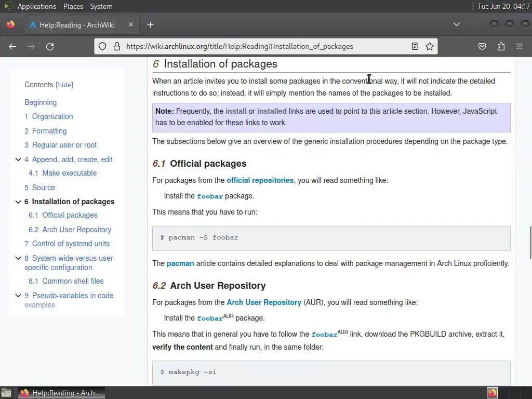Click the clock showing Tue Jun 20, 04:17
Image resolution: width=532 pixels, height=399 pixels.
point(503,6)
